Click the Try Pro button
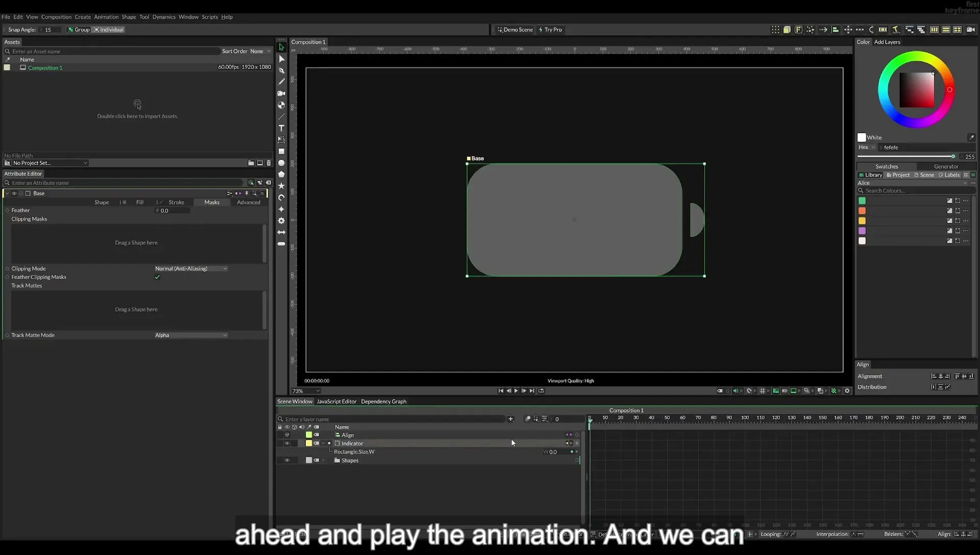 (x=550, y=30)
